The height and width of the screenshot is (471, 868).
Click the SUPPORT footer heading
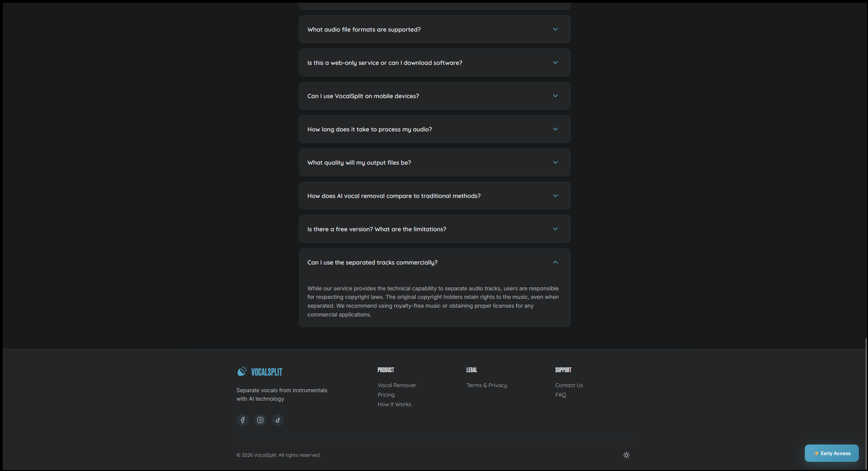tap(563, 370)
